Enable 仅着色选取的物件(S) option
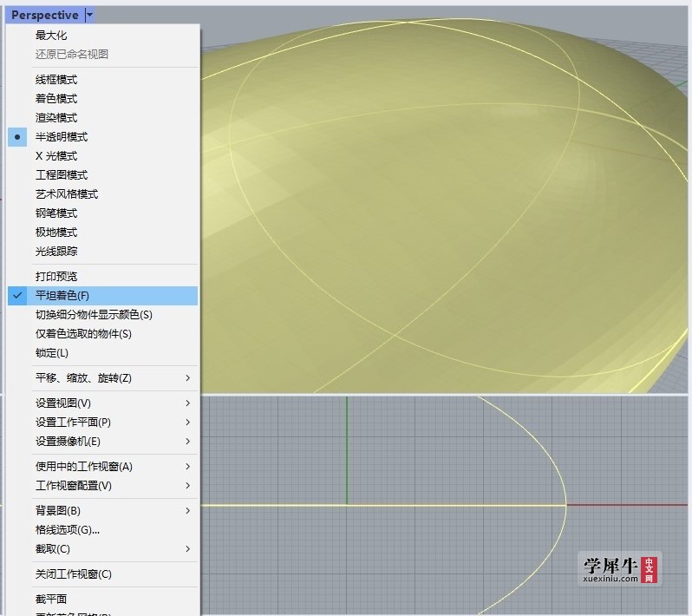 pos(103,334)
